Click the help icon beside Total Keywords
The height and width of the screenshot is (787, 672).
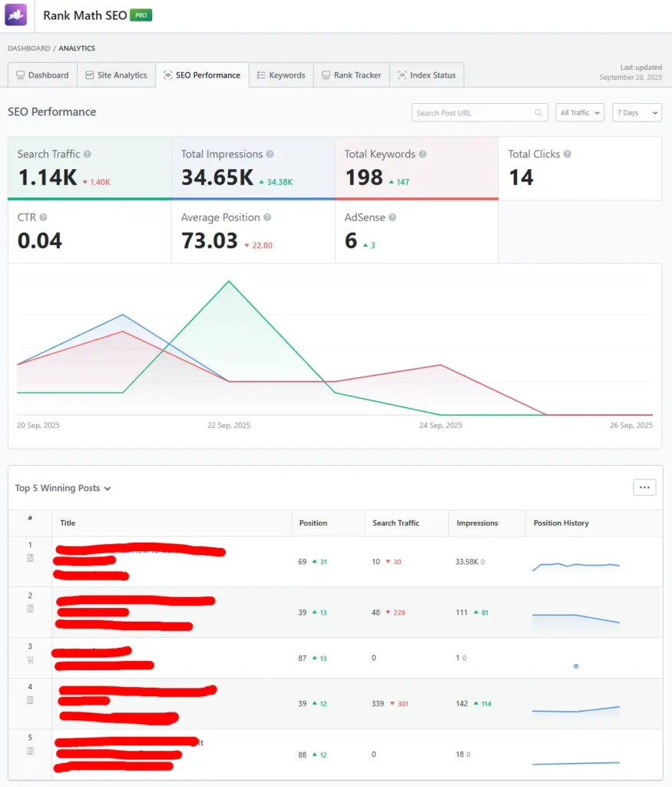423,154
